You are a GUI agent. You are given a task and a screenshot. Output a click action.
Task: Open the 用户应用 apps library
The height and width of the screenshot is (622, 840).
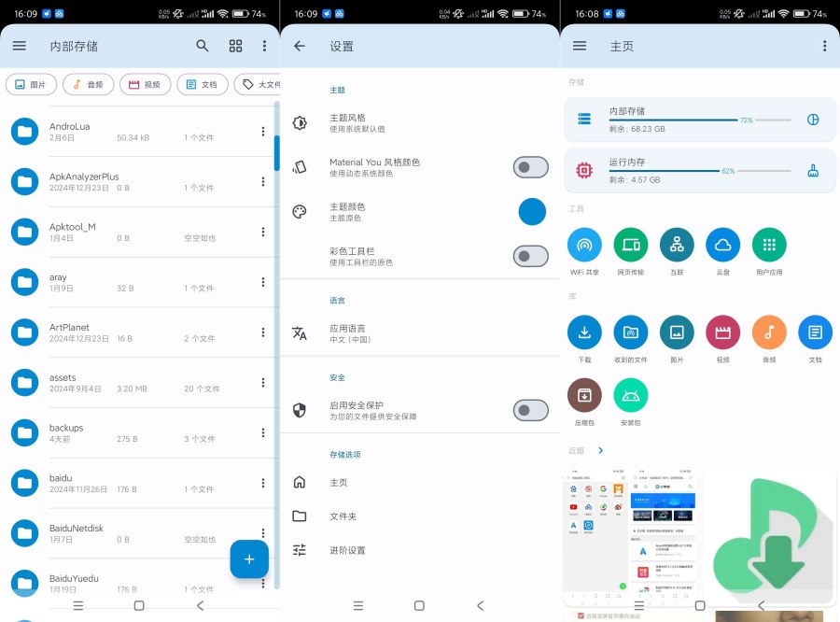point(768,246)
